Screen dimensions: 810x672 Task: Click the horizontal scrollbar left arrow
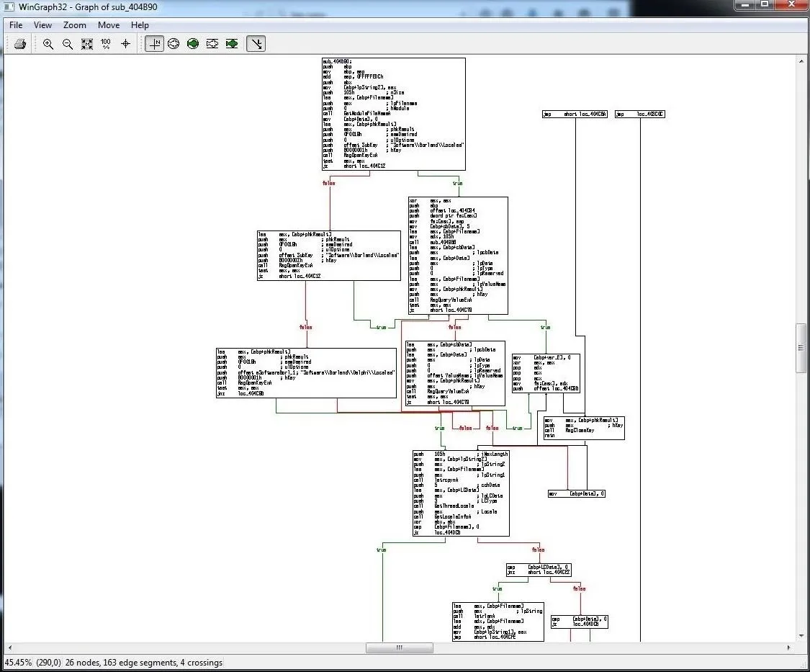point(10,648)
